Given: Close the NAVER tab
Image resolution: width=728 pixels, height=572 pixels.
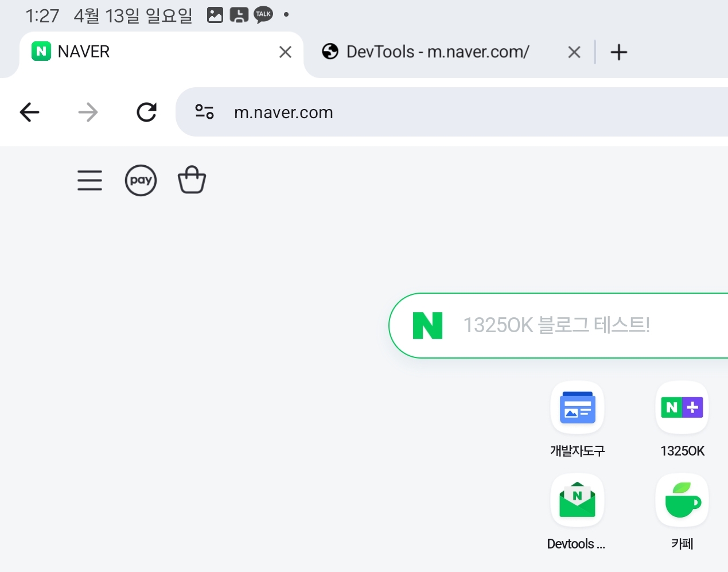Looking at the screenshot, I should coord(285,52).
